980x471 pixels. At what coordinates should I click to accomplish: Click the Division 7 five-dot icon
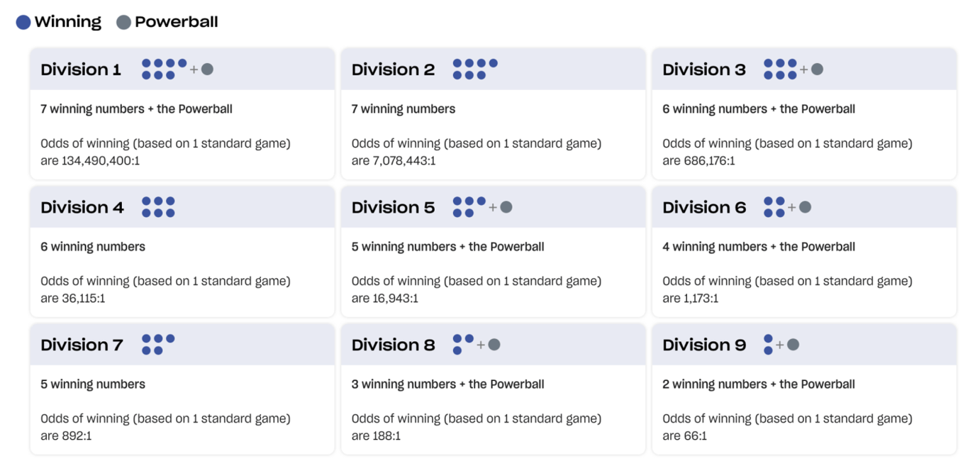[x=158, y=345]
